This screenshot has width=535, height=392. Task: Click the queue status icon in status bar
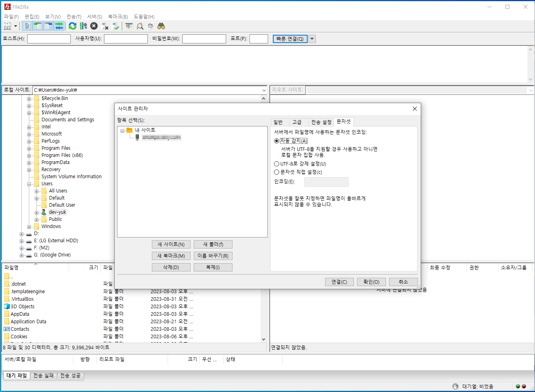pyautogui.click(x=456, y=386)
